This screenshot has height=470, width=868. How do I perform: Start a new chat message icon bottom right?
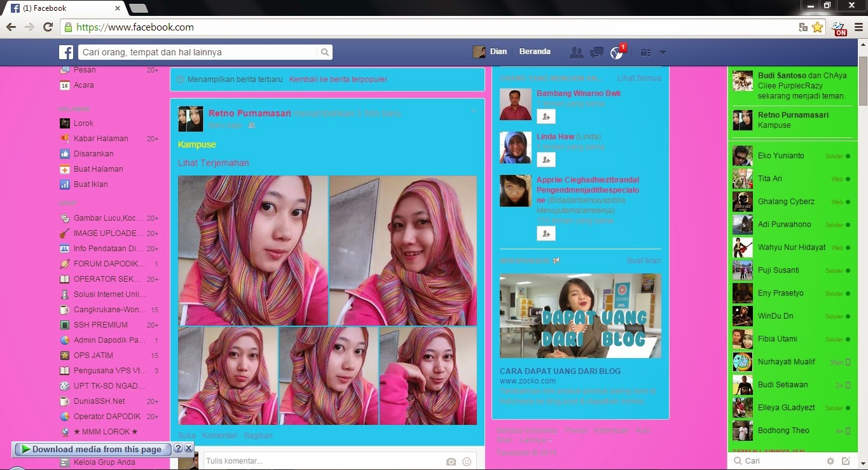pos(844,460)
